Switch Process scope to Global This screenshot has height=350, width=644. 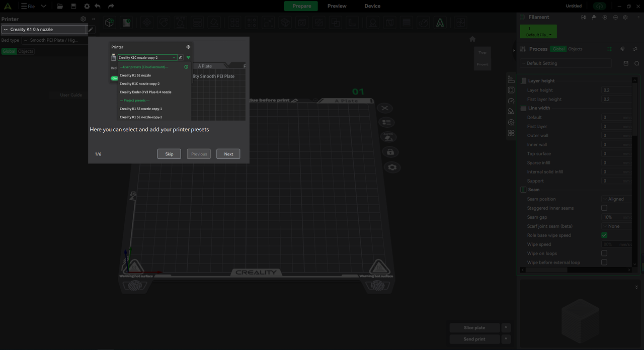click(558, 49)
